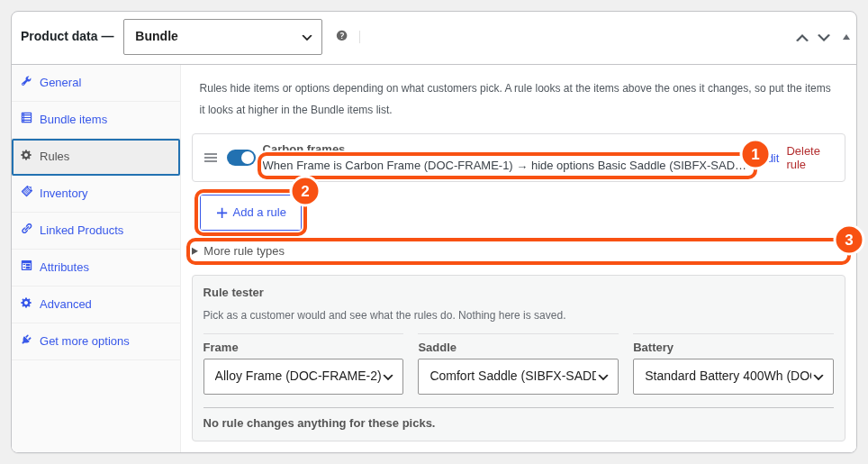The height and width of the screenshot is (464, 868).
Task: Open the Advanced tab
Action: [95, 305]
